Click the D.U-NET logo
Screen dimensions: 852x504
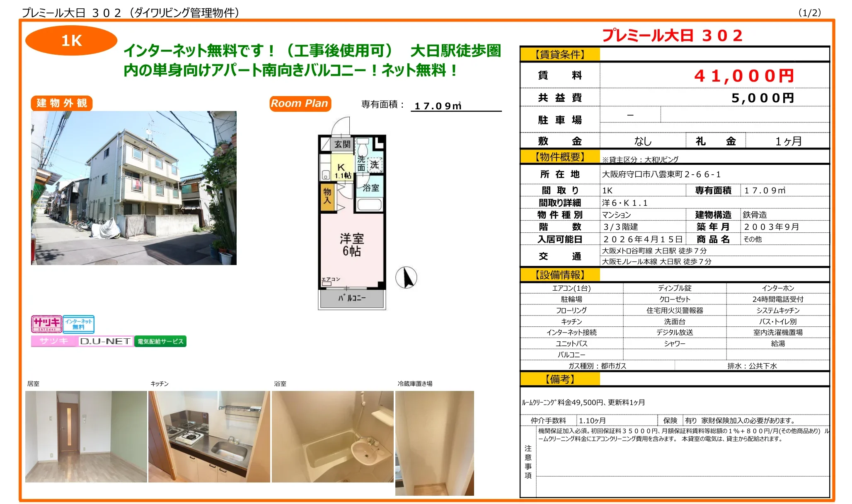(105, 341)
